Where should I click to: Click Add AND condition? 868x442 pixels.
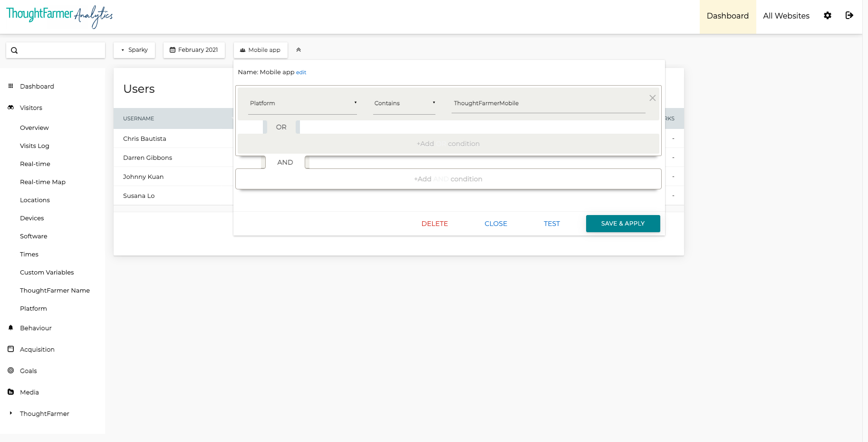pos(448,179)
